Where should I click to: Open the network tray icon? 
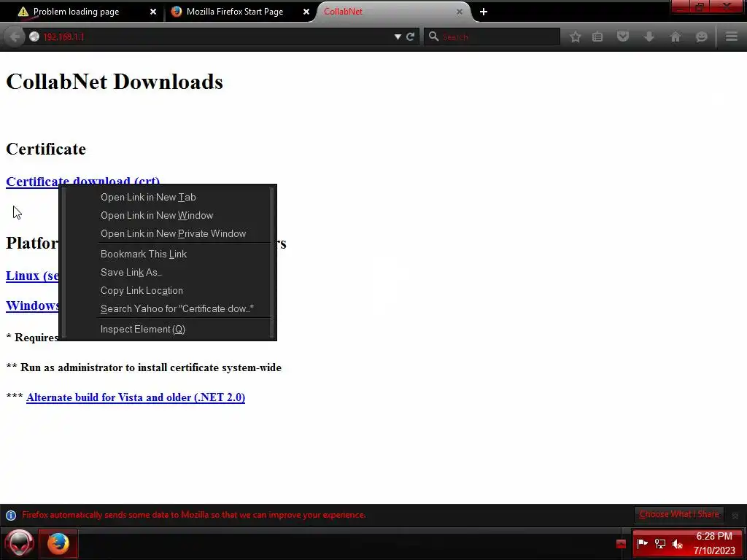659,543
